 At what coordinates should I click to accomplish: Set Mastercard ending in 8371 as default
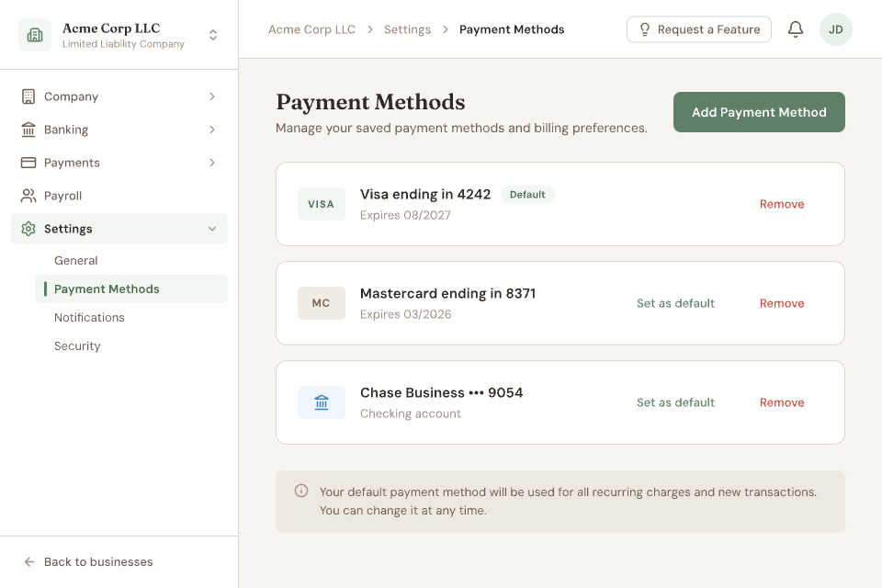click(675, 303)
